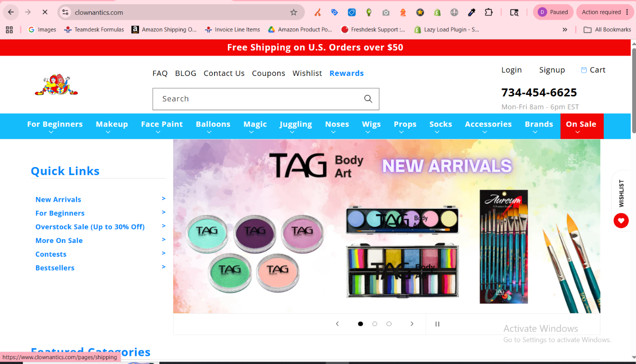The height and width of the screenshot is (364, 636).
Task: Expand the Socks menu
Action: click(x=441, y=126)
